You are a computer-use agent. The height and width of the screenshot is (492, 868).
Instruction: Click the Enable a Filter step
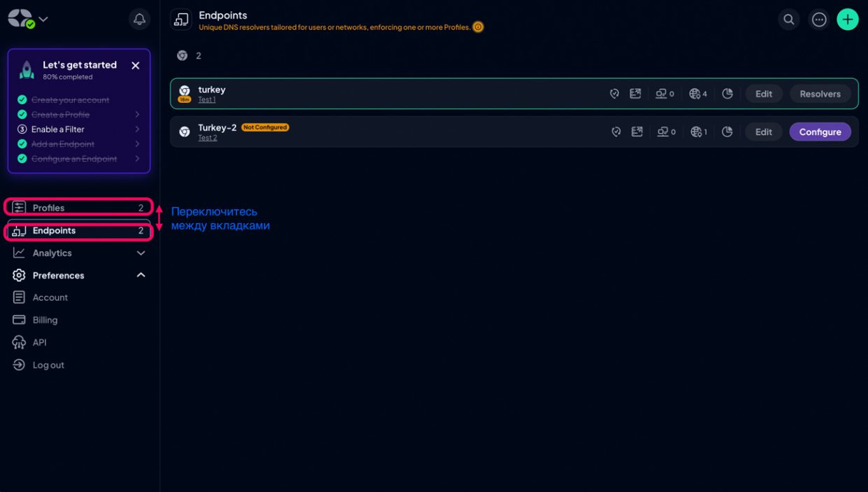click(x=58, y=129)
